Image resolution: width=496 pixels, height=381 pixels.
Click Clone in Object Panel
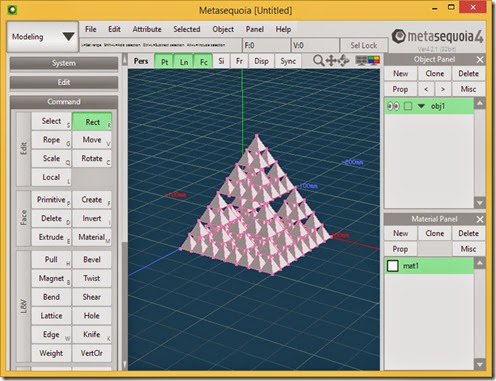point(434,74)
